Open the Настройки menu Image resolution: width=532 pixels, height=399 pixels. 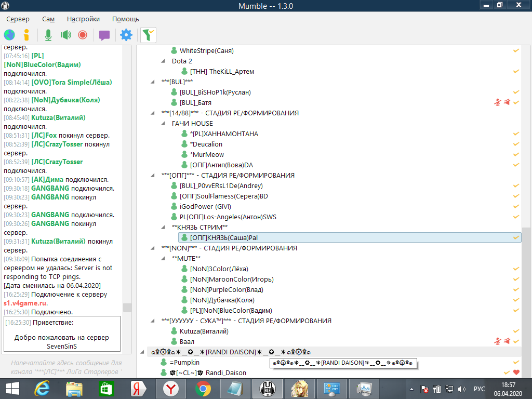pos(83,19)
